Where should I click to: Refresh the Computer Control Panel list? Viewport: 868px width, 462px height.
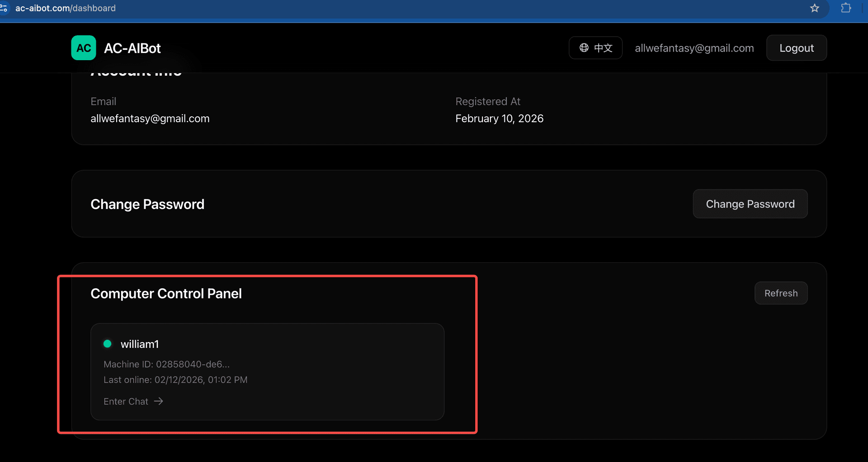tap(781, 293)
